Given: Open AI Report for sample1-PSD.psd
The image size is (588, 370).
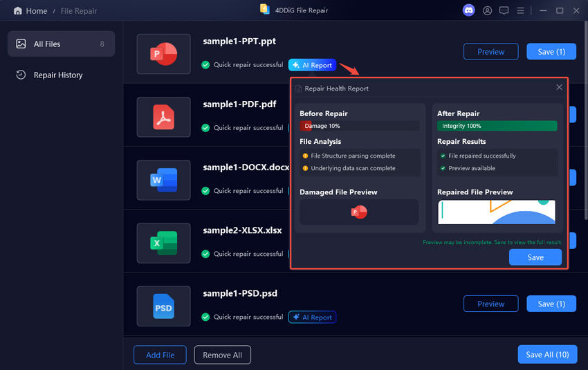Looking at the screenshot, I should (313, 317).
